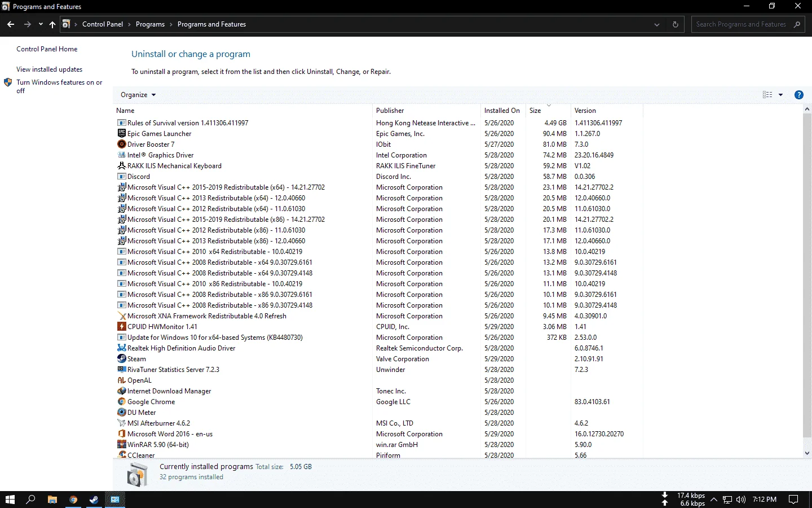Click the CPUID HWMonitor 1.41 icon
Viewport: 812px width, 508px height.
pos(121,326)
